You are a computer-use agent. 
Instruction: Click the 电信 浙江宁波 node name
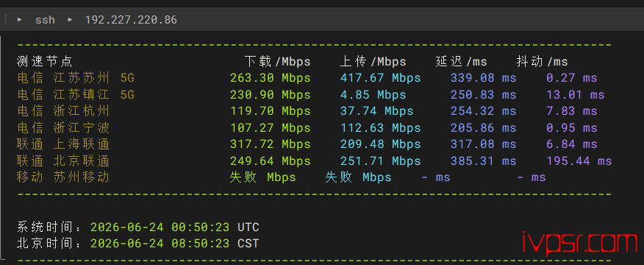(x=63, y=127)
